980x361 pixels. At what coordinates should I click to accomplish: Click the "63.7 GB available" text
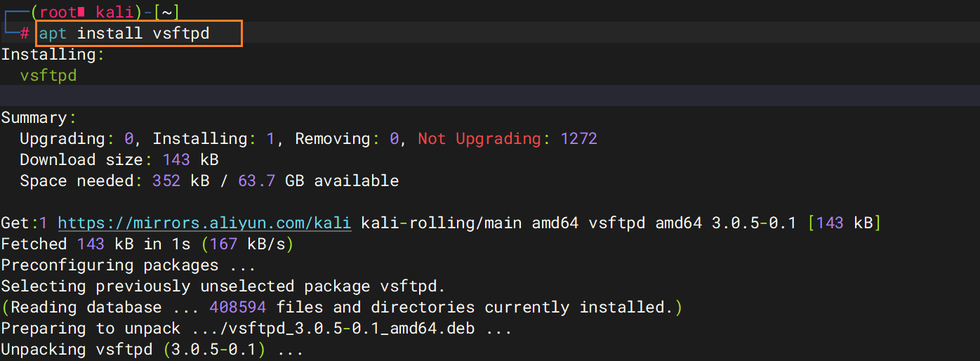pos(318,180)
